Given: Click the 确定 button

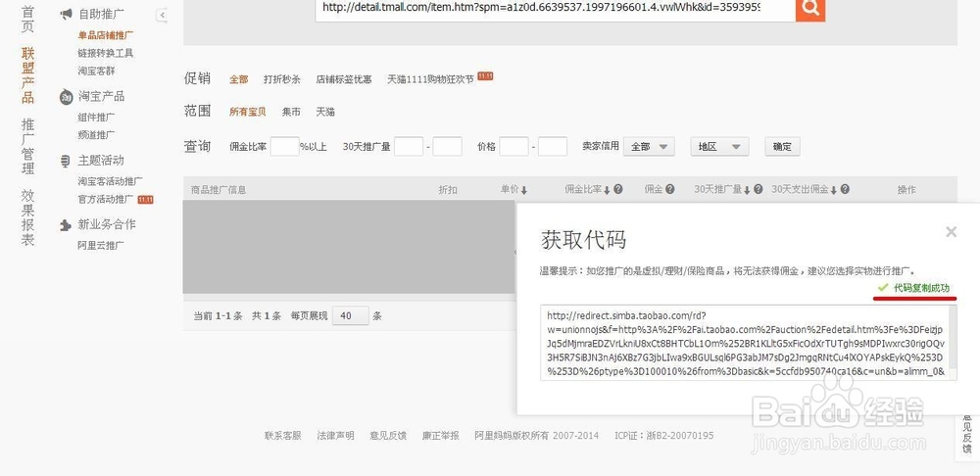Looking at the screenshot, I should coord(782,147).
